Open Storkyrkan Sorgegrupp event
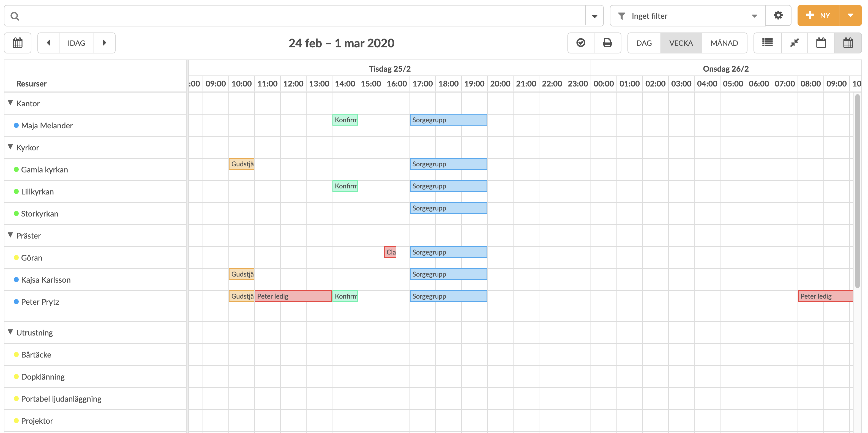868x433 pixels. point(449,208)
